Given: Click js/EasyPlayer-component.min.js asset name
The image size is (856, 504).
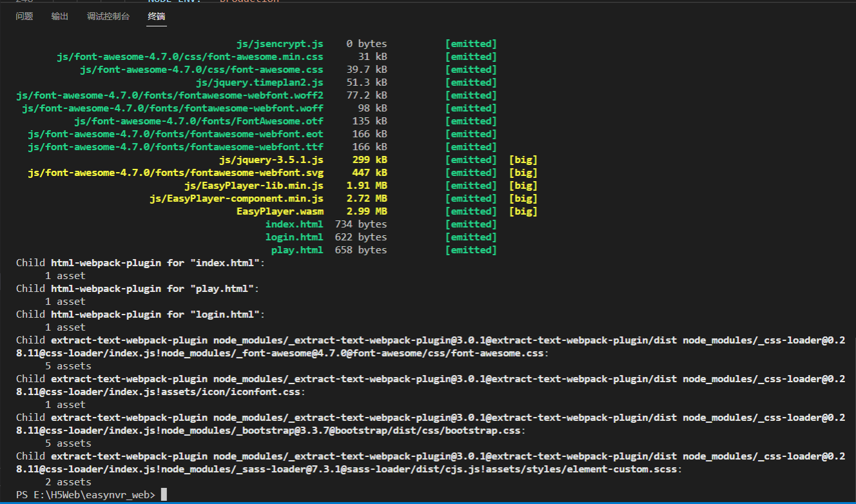Looking at the screenshot, I should tap(237, 199).
